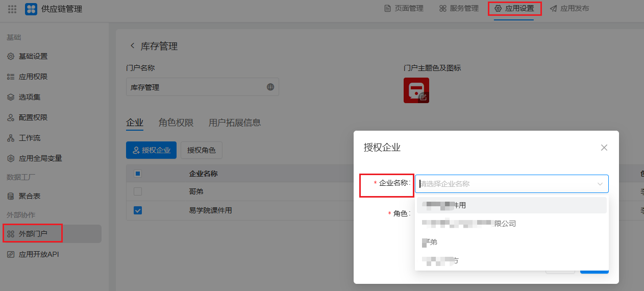This screenshot has height=291, width=644.
Task: Open 工作流 in the sidebar
Action: (x=30, y=138)
